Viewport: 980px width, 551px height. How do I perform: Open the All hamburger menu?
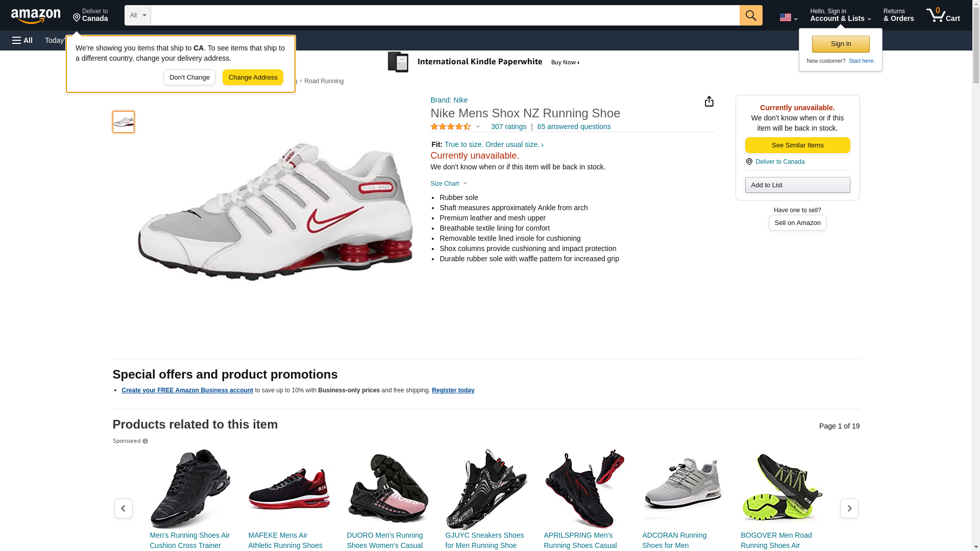(x=22, y=40)
